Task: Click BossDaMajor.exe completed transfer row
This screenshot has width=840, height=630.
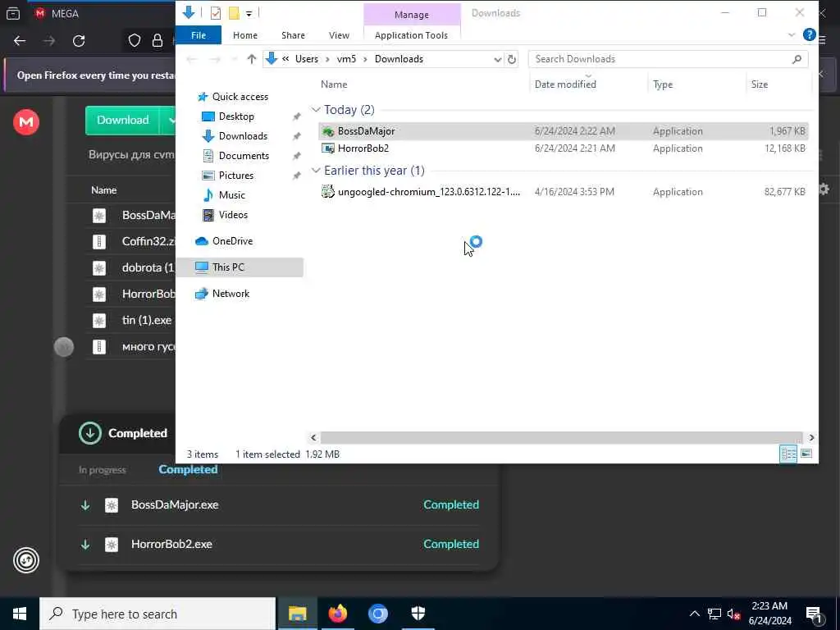Action: [279, 504]
